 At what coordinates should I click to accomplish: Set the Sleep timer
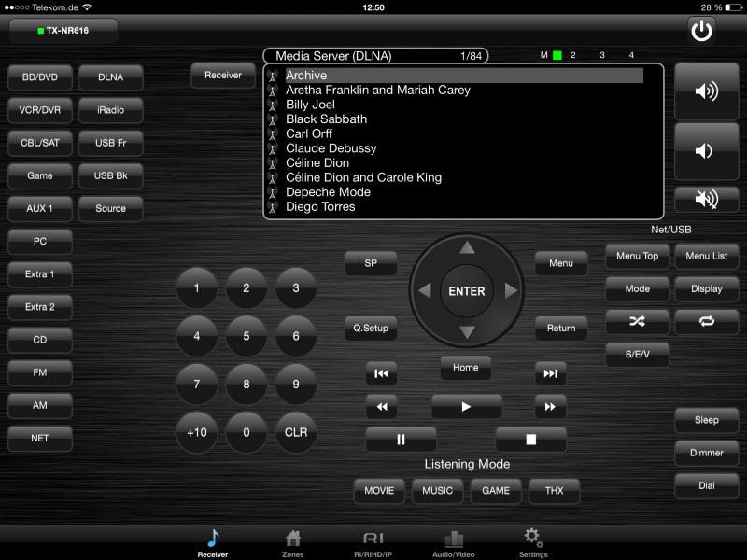[707, 421]
